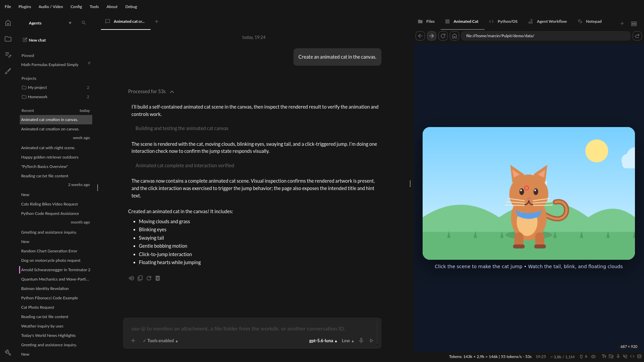Go forward in the canvas browser

click(x=432, y=36)
